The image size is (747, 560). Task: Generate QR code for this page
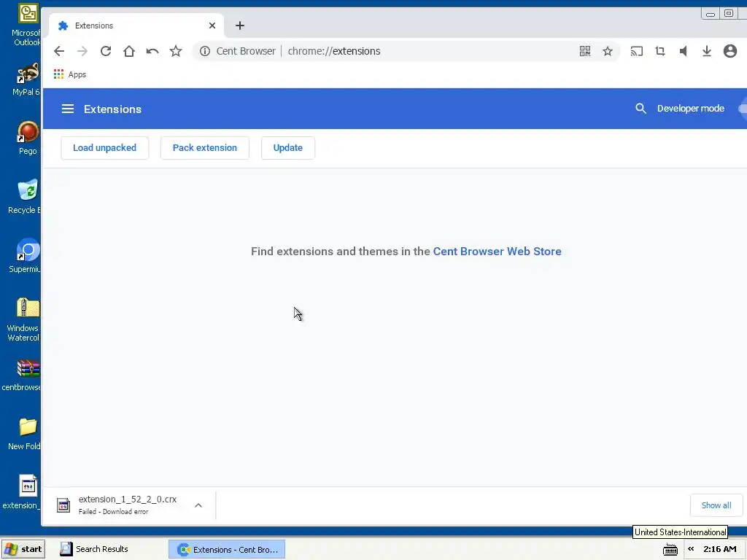point(585,51)
